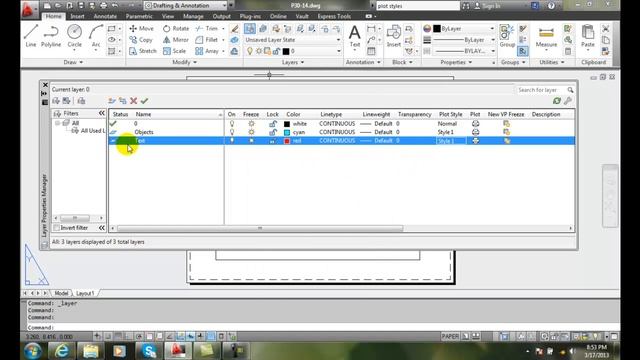Expand the Annotation panel
The width and height of the screenshot is (640, 360).
tap(363, 62)
